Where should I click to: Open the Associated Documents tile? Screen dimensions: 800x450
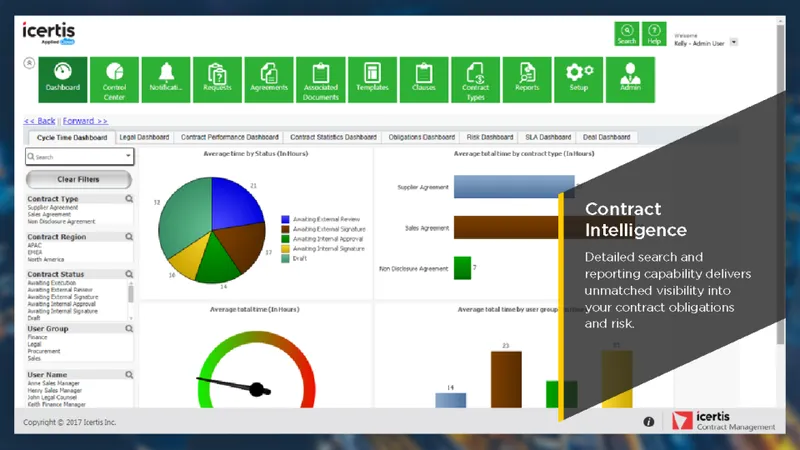coord(320,80)
